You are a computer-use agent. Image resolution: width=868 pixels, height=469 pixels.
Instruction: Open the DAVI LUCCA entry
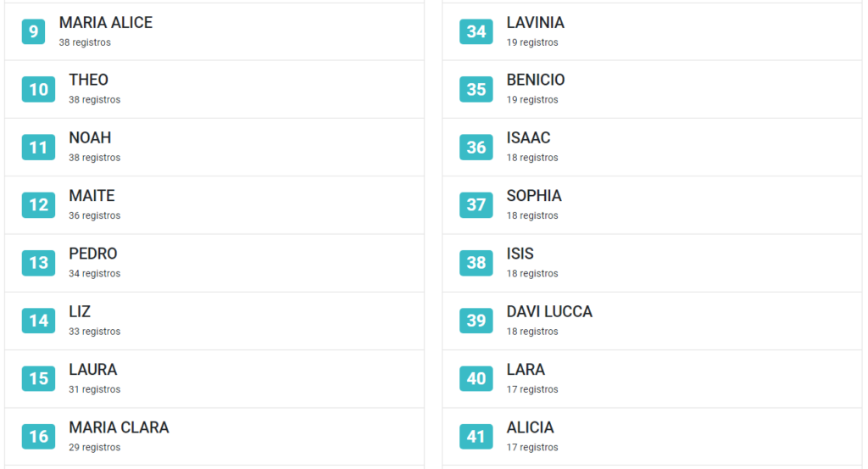[549, 312]
